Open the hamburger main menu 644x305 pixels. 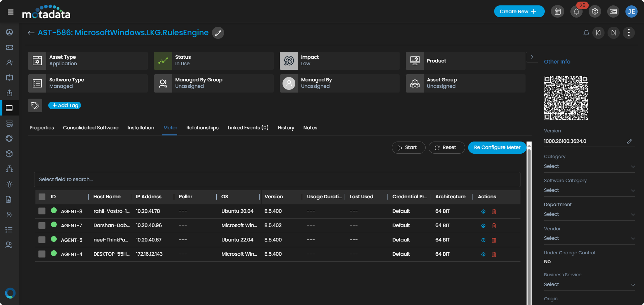[x=10, y=12]
